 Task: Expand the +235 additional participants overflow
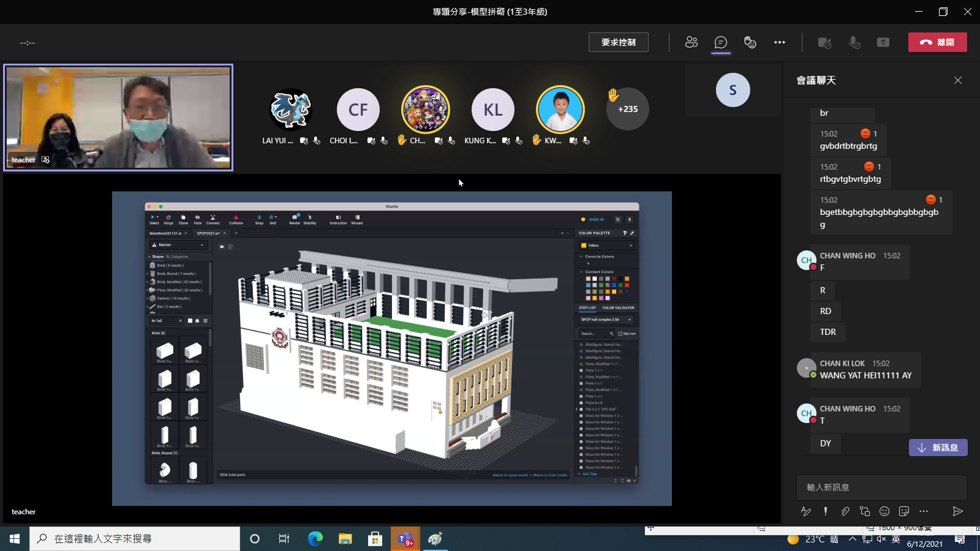627,109
